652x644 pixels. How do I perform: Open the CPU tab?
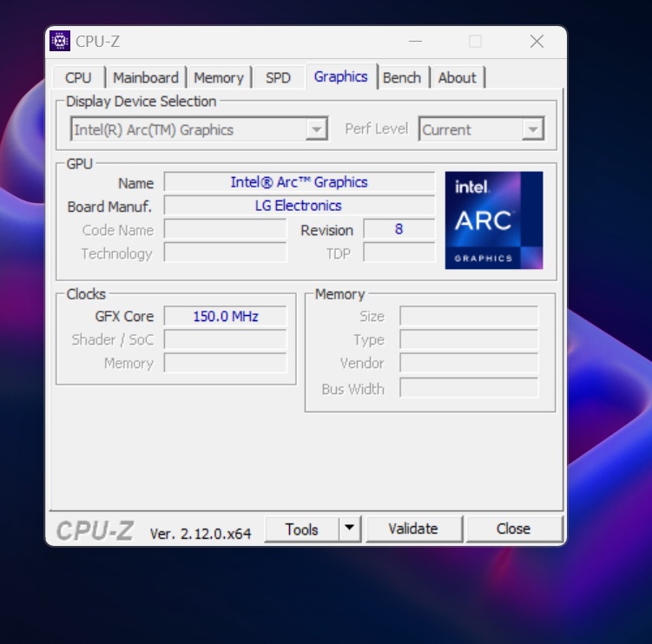pos(78,78)
